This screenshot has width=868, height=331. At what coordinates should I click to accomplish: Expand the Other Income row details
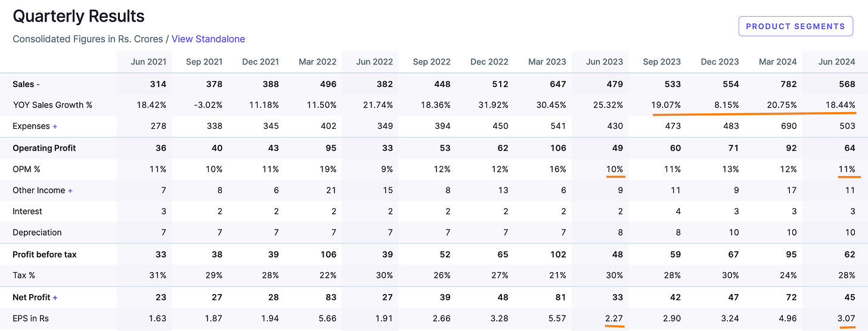pos(70,190)
